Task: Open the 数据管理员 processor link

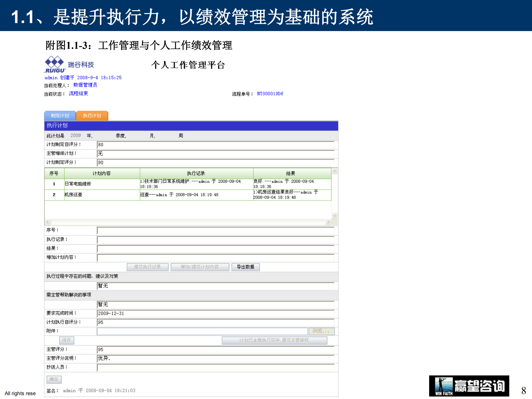Action: 85,85
